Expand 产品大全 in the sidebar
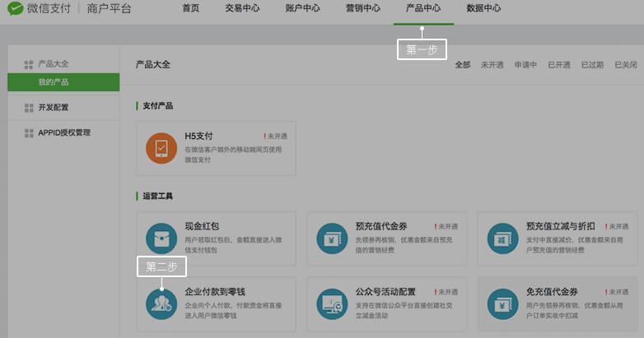The image size is (644, 338). 53,64
